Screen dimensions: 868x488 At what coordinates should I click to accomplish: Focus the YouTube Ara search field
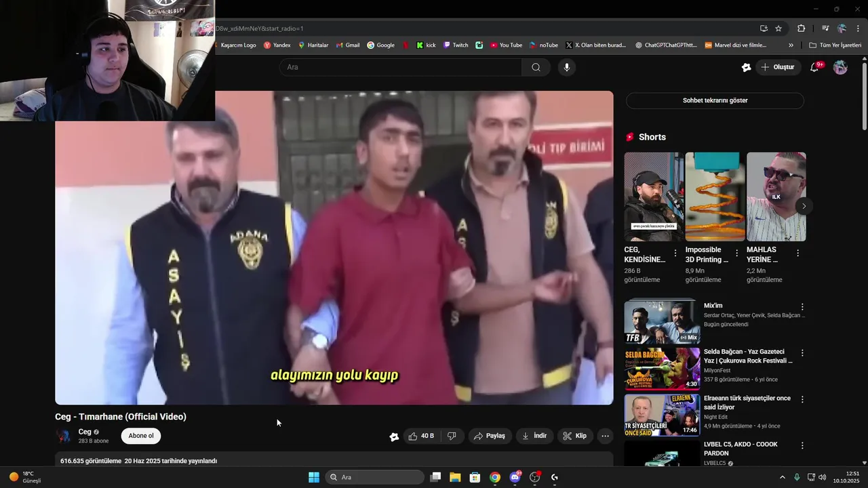(400, 67)
